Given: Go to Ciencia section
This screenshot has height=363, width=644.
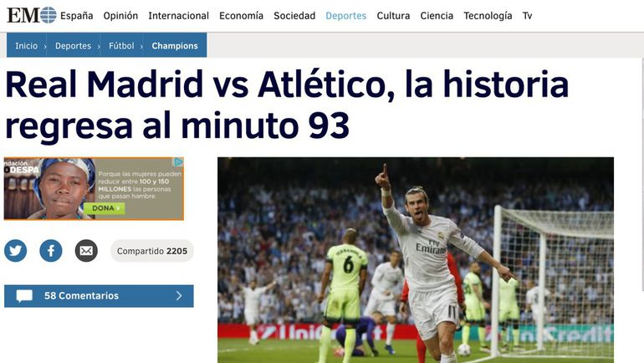Looking at the screenshot, I should [437, 16].
